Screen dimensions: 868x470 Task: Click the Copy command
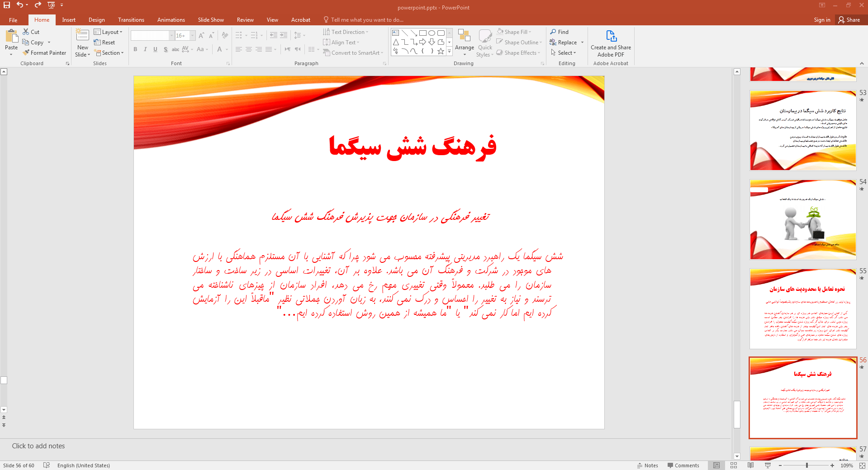pos(33,43)
